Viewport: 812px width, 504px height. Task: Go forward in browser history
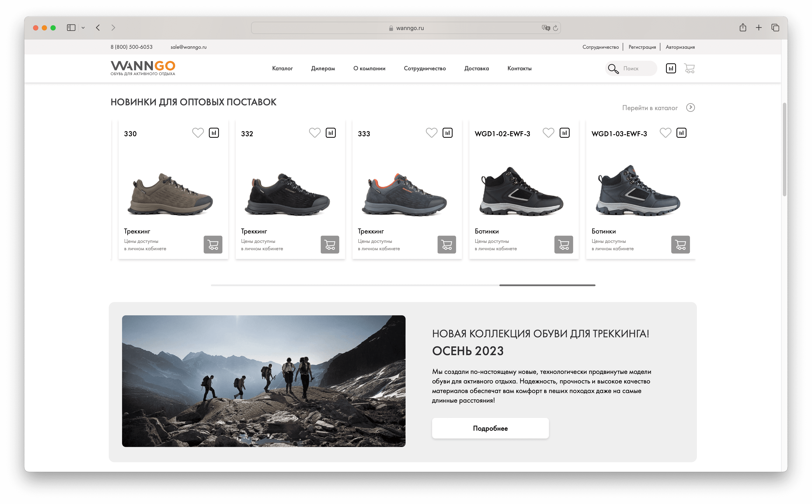coord(113,28)
